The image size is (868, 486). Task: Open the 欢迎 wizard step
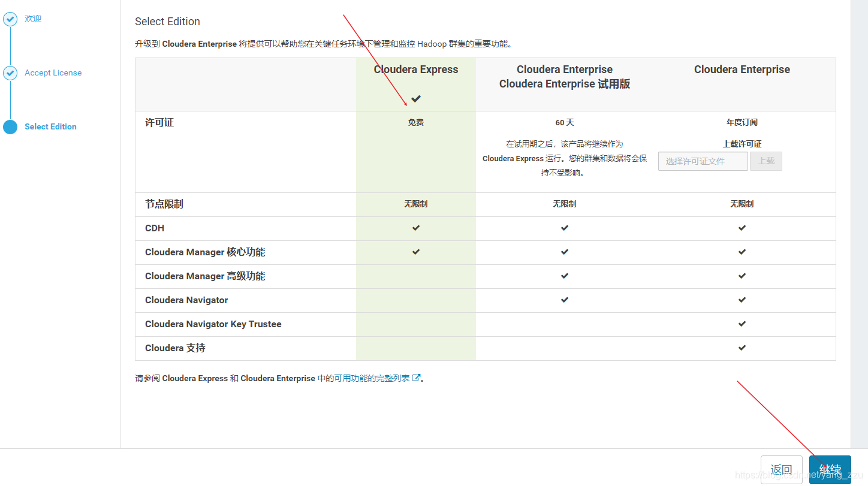pos(33,19)
